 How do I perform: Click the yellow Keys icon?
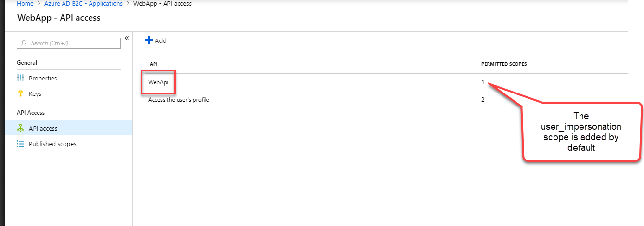pyautogui.click(x=20, y=93)
